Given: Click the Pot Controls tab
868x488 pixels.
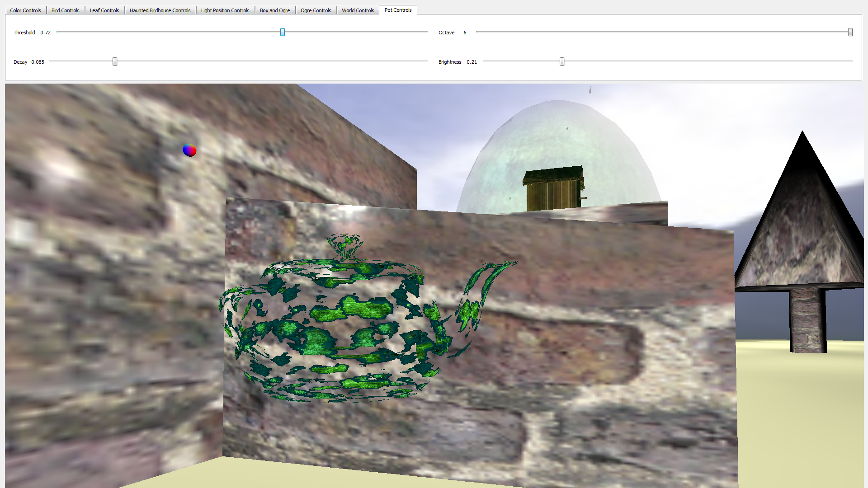Looking at the screenshot, I should pyautogui.click(x=398, y=10).
